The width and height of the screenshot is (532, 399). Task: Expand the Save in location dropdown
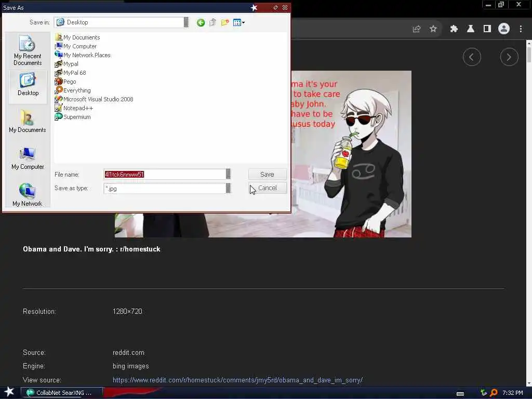(186, 22)
